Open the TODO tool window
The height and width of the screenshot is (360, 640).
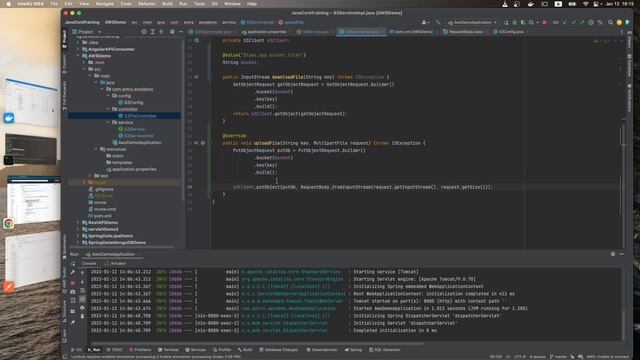pyautogui.click(x=114, y=350)
